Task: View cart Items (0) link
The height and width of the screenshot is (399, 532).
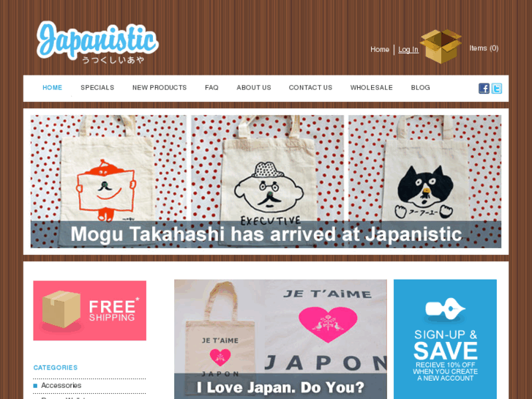Action: (484, 48)
